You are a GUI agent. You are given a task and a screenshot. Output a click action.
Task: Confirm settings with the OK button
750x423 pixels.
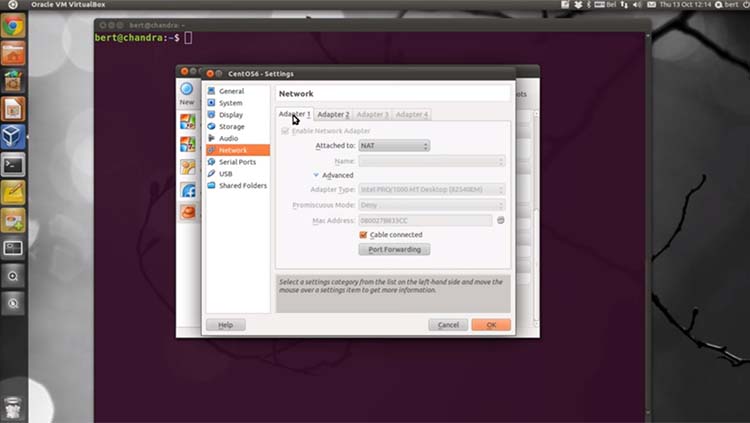pos(491,325)
